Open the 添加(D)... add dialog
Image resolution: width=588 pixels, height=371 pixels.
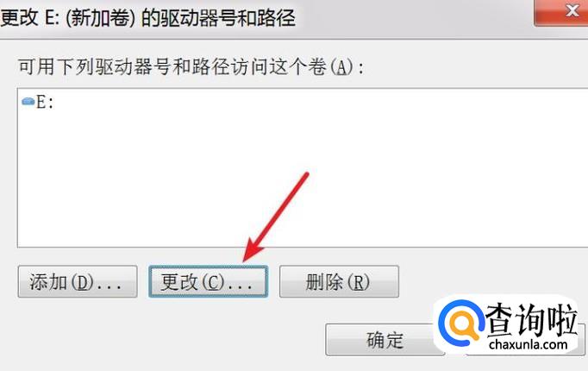point(78,282)
